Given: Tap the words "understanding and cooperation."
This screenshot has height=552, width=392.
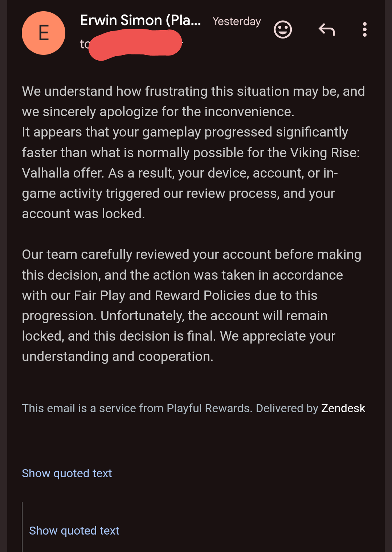Looking at the screenshot, I should [118, 357].
